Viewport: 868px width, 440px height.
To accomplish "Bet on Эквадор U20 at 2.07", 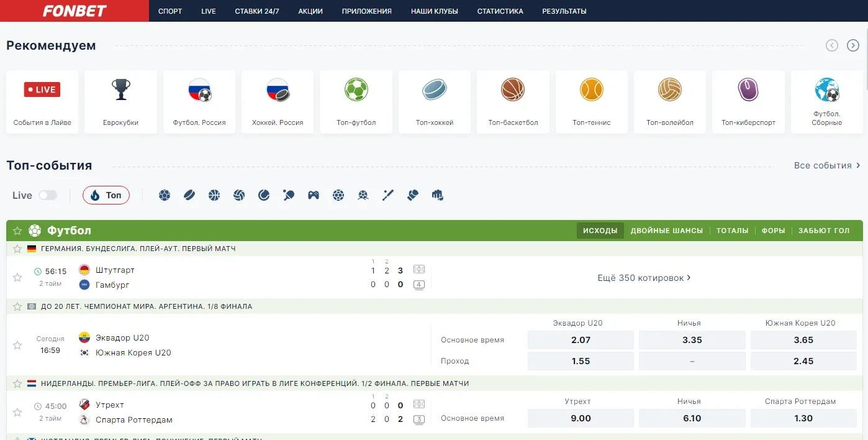I will pos(581,340).
